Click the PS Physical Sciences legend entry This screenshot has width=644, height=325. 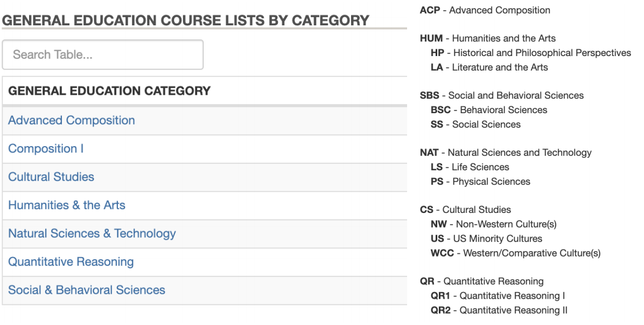point(480,182)
